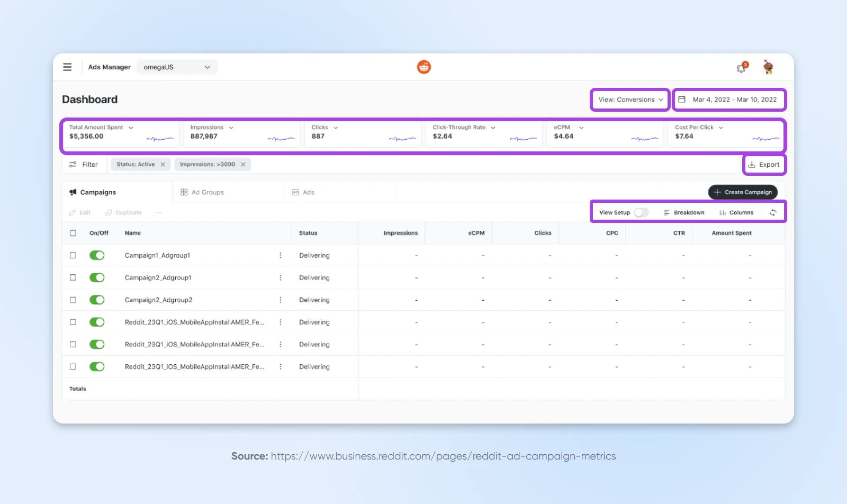Click the Total Amount Spent sparkline
Image resolution: width=847 pixels, height=504 pixels.
pyautogui.click(x=160, y=139)
